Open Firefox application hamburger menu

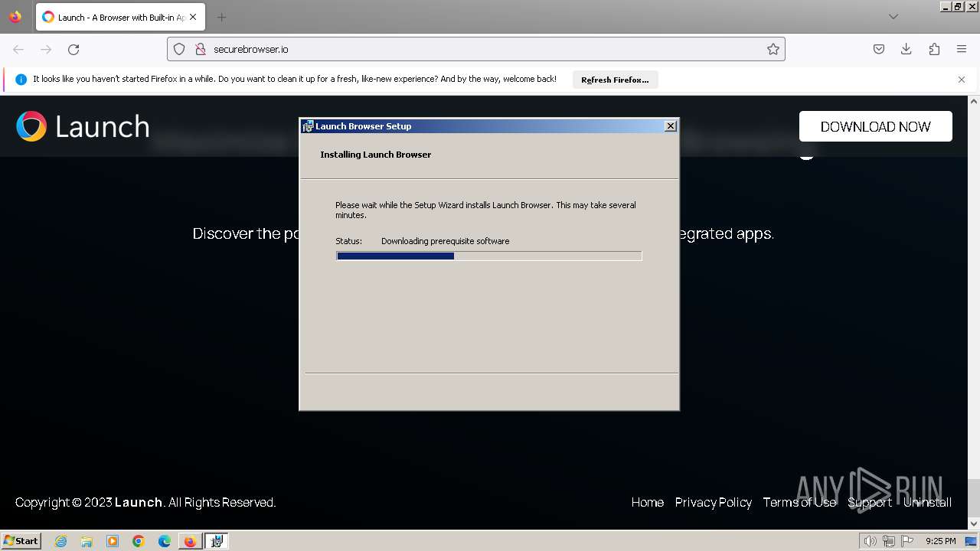pyautogui.click(x=962, y=49)
